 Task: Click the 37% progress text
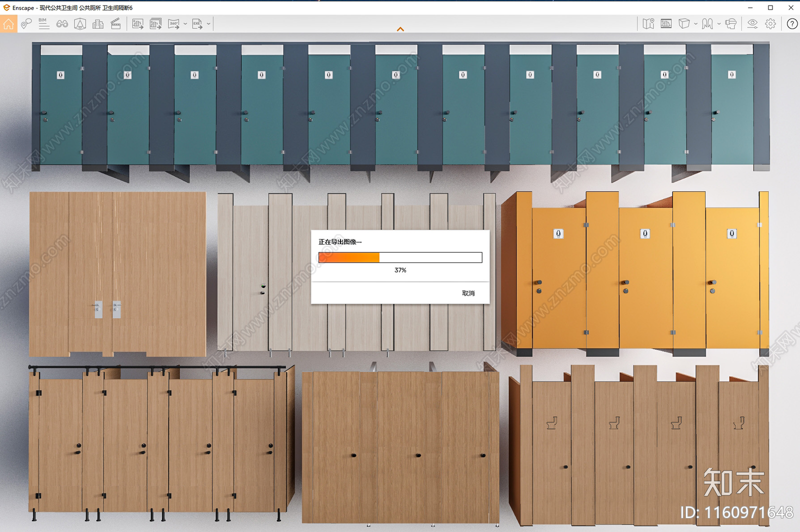click(400, 270)
